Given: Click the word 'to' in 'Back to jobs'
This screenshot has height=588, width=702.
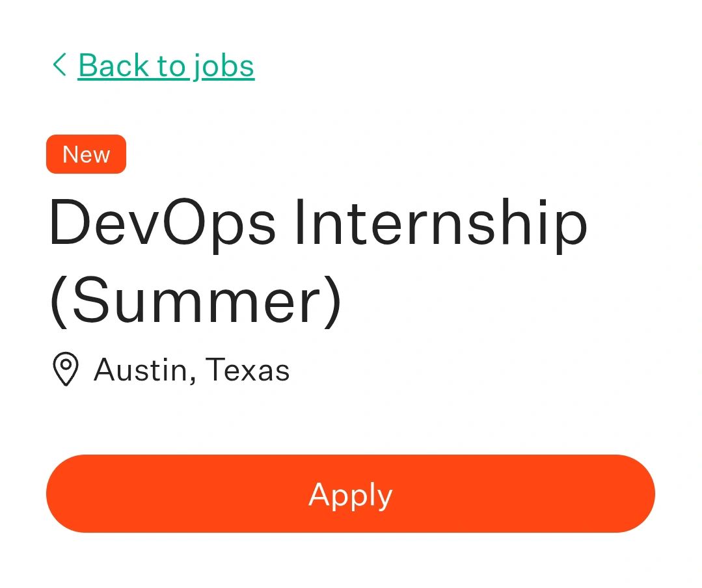Looking at the screenshot, I should click(170, 66).
